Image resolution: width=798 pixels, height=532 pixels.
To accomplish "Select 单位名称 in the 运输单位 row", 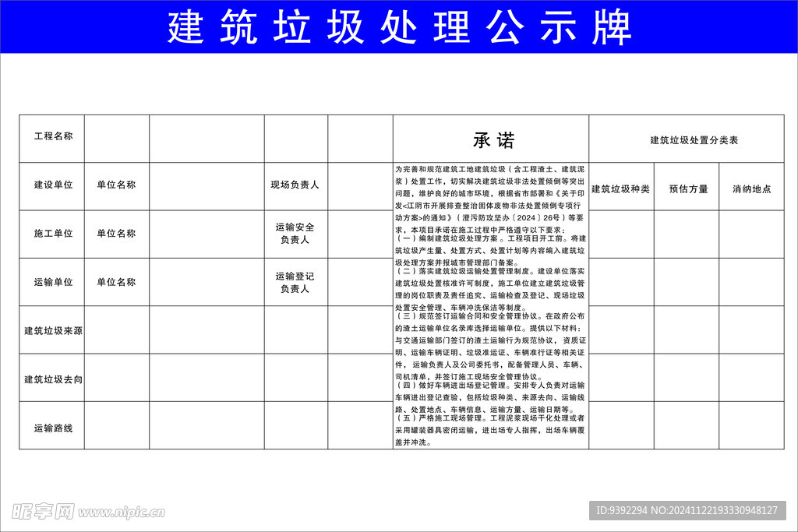I will click(117, 282).
